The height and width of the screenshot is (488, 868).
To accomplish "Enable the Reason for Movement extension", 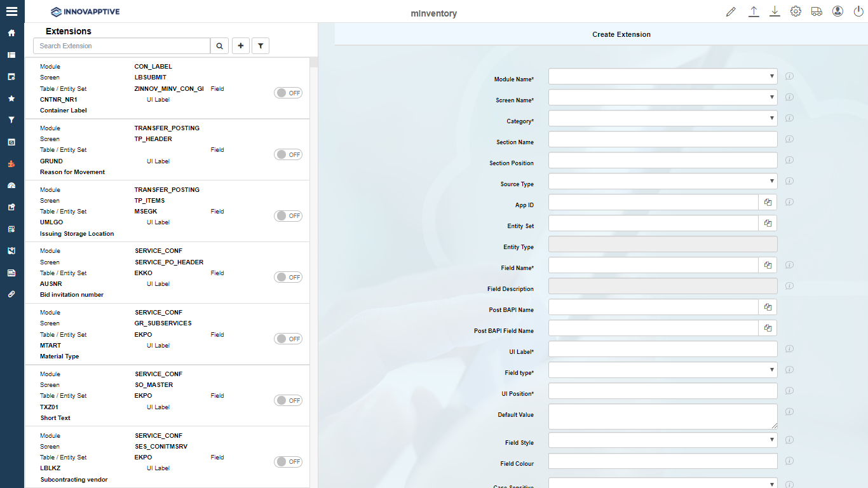I will (288, 154).
